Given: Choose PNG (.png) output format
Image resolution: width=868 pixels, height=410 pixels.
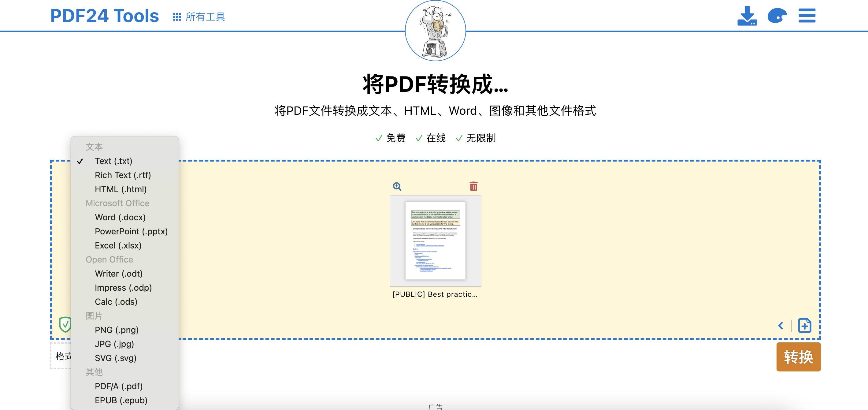Looking at the screenshot, I should [117, 330].
